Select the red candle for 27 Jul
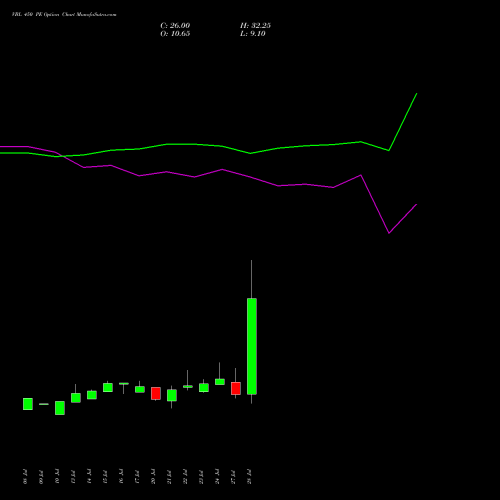Image resolution: width=500 pixels, height=500 pixels. point(236,388)
